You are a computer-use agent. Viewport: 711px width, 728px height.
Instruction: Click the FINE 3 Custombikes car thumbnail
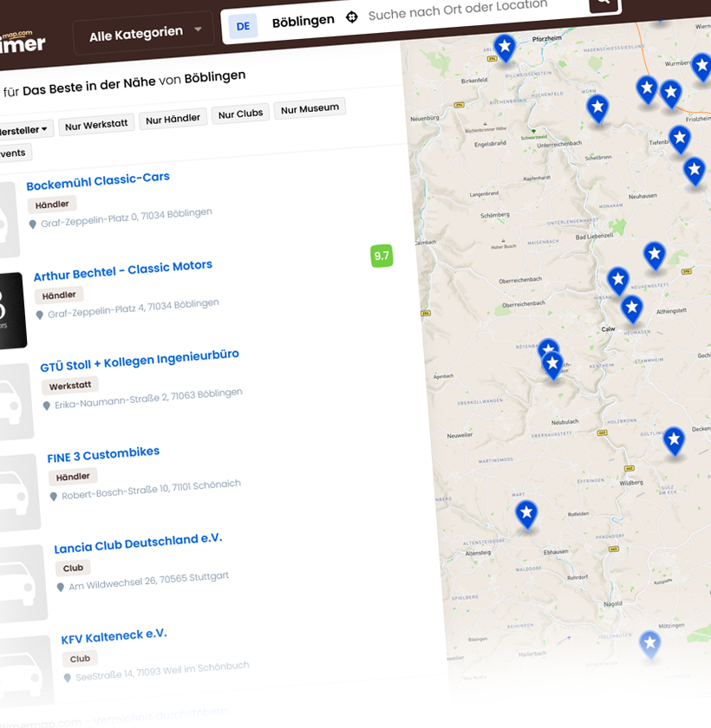click(x=19, y=492)
